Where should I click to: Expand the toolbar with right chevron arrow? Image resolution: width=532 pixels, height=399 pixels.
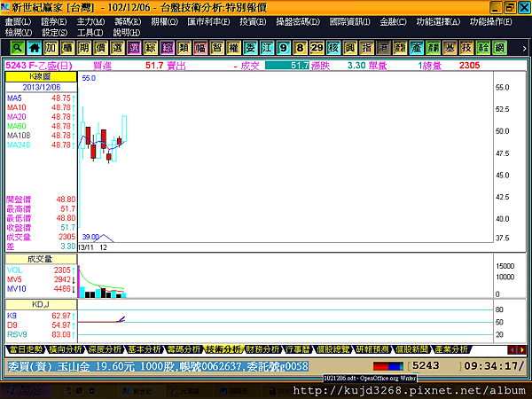click(x=524, y=49)
